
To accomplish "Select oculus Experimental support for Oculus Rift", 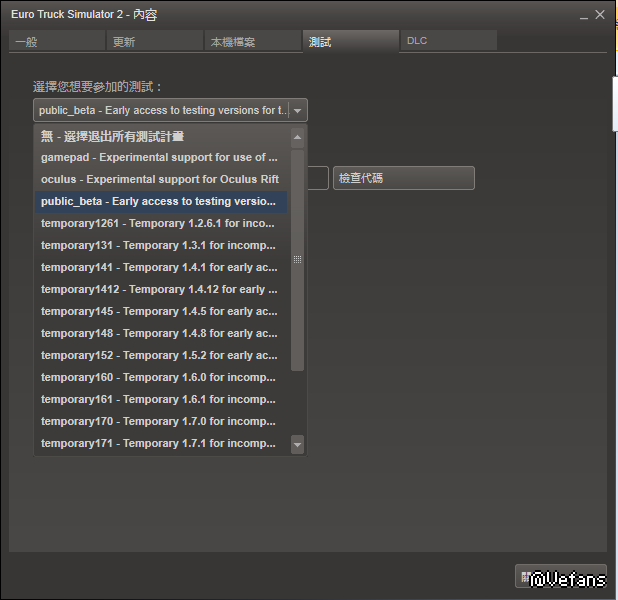I will click(161, 179).
